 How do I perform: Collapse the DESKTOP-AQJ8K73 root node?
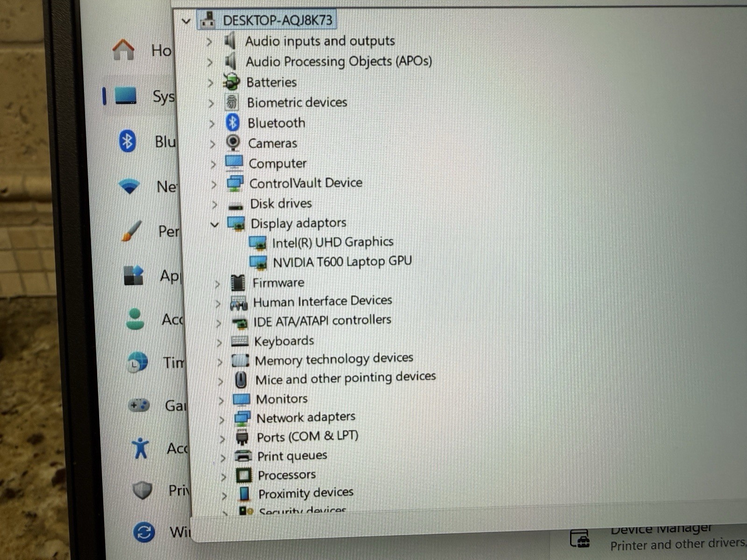186,21
